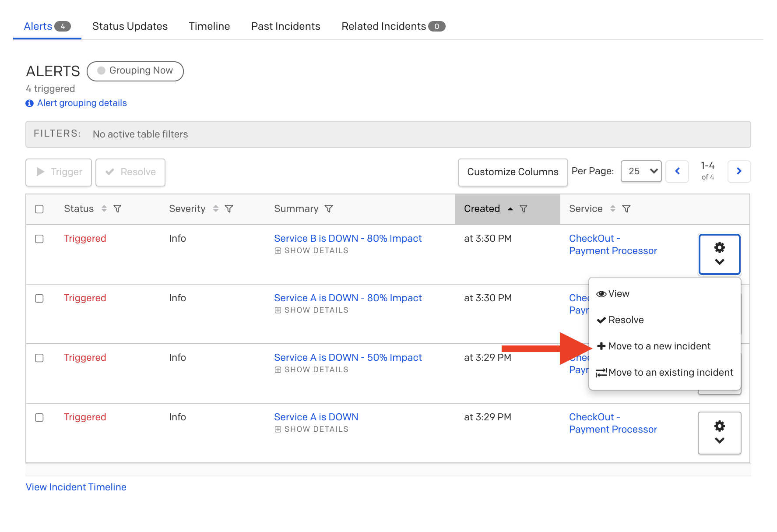Image resolution: width=777 pixels, height=532 pixels.
Task: Select the Service B is DOWN alert checkbox
Action: click(39, 239)
